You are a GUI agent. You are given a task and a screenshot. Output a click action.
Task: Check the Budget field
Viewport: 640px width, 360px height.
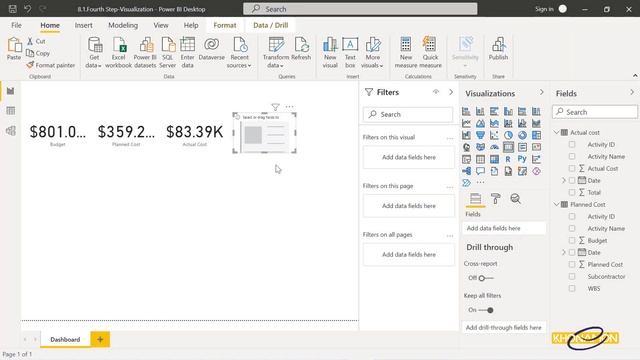572,240
